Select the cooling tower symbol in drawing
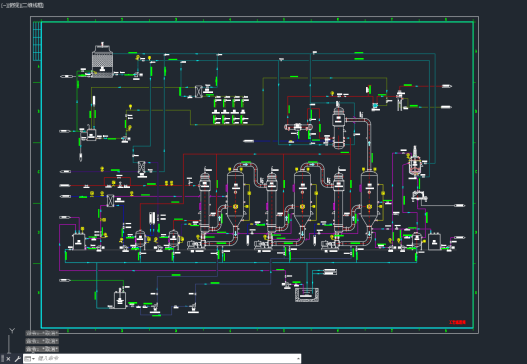 tap(103, 60)
